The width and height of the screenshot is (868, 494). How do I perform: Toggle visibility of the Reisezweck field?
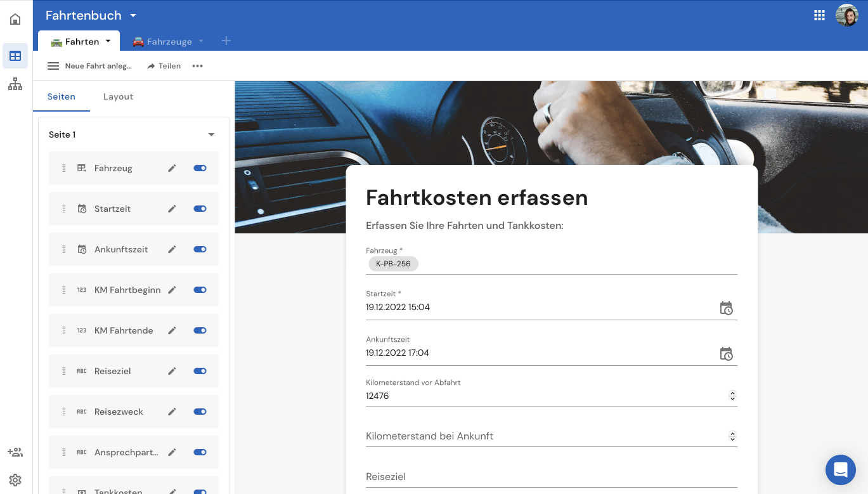tap(200, 412)
